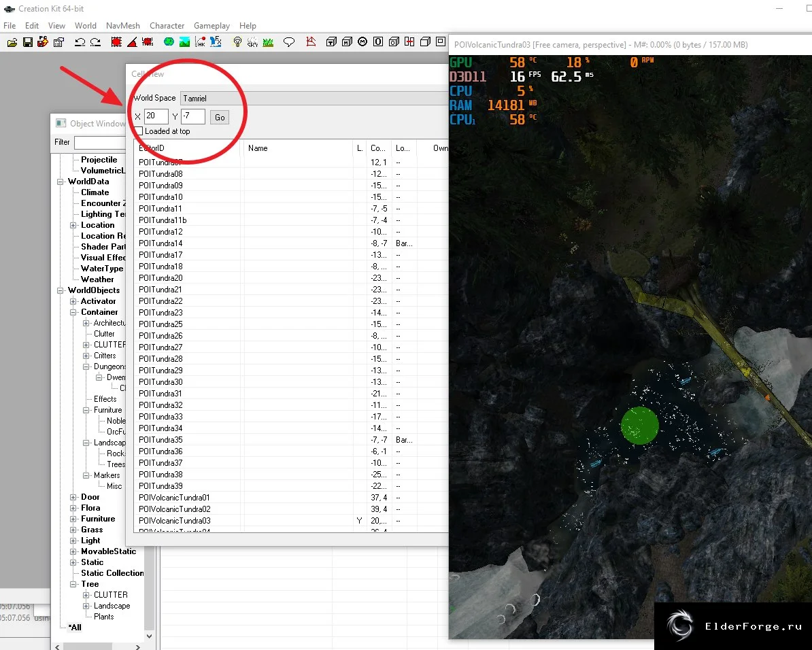Viewport: 812px width, 650px height.
Task: Click the Havok HK simulation icon
Action: (200, 42)
